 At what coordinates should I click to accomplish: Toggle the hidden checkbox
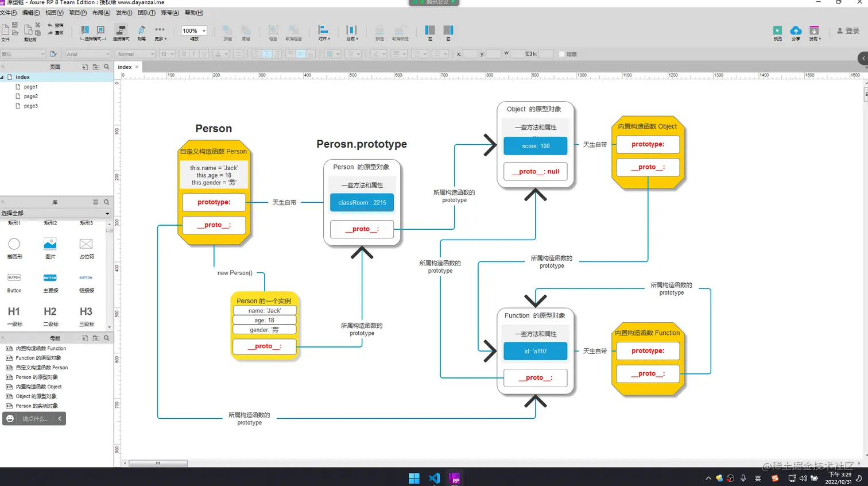pyautogui.click(x=561, y=54)
